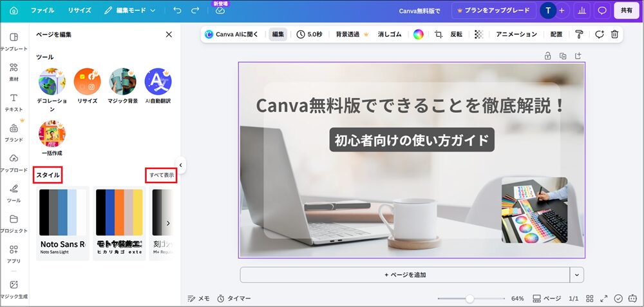The height and width of the screenshot is (307, 644).
Task: Select the design title Canva無料版で
Action: click(x=419, y=11)
